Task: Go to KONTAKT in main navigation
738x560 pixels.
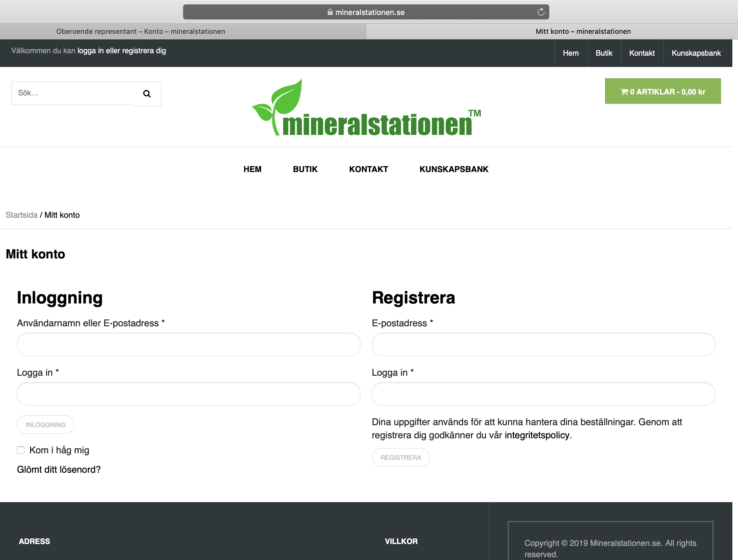Action: [368, 169]
